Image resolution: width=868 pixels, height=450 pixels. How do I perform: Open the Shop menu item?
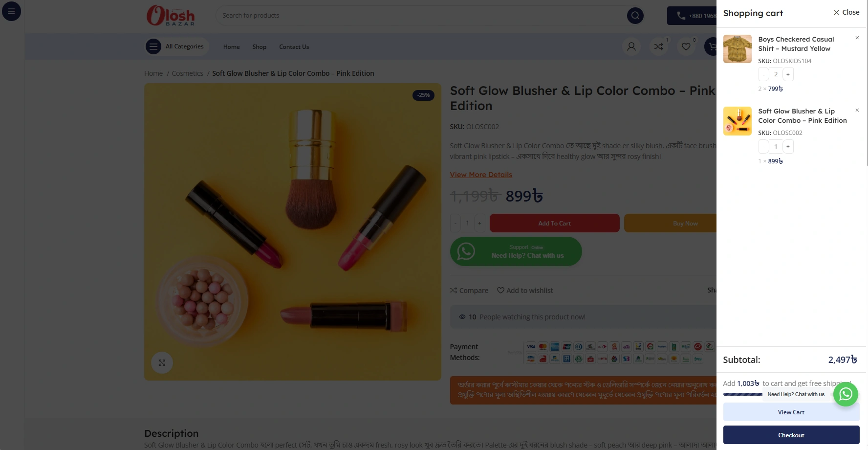click(x=259, y=47)
